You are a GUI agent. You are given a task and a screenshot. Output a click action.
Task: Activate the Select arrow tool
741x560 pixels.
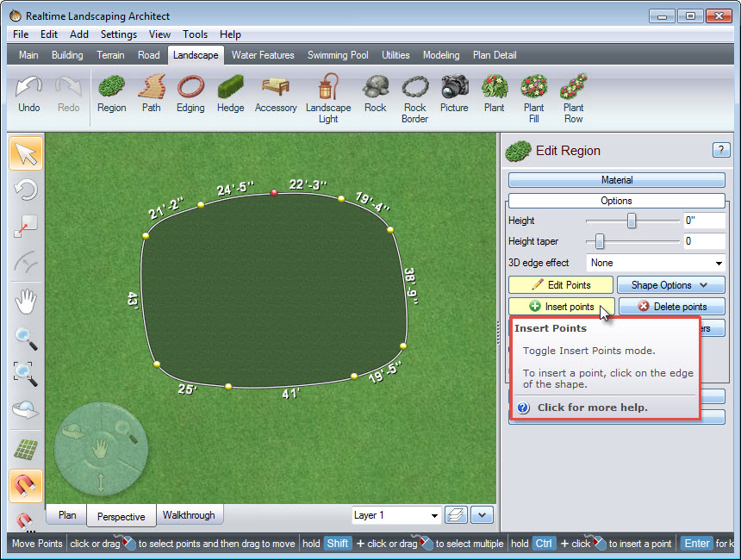[x=26, y=153]
